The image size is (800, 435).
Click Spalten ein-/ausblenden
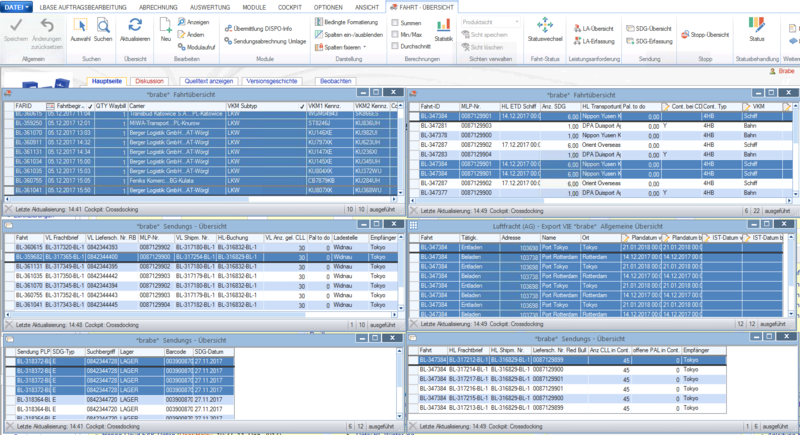[x=349, y=35]
